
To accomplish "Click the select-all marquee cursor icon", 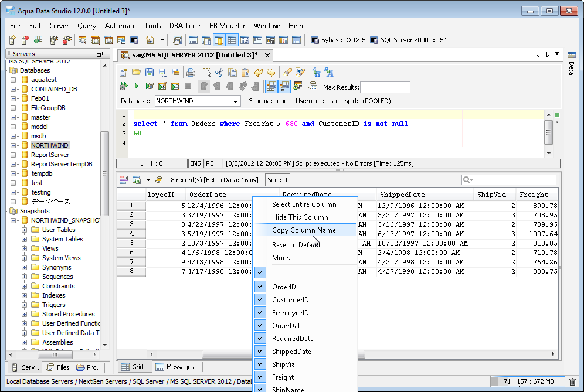I will click(x=207, y=72).
